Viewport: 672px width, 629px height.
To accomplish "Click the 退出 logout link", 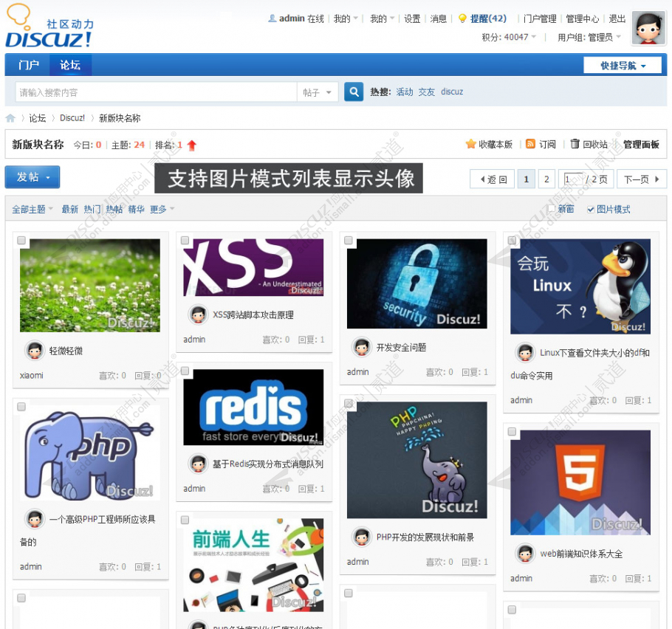I will coord(617,19).
